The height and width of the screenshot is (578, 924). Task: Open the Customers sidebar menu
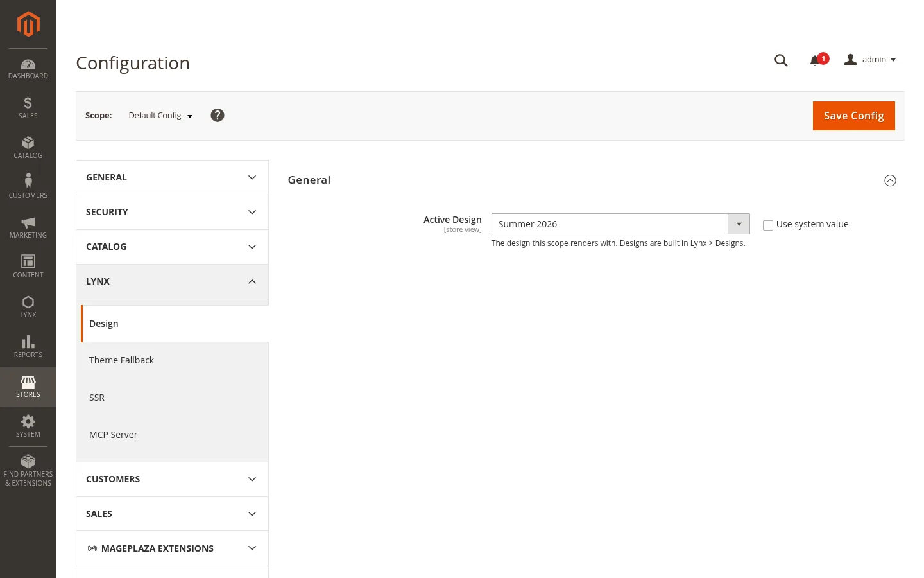(x=28, y=188)
